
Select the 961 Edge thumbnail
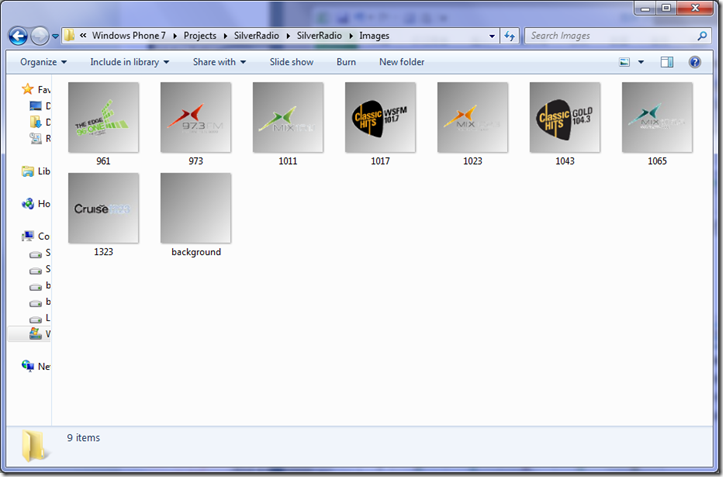click(103, 118)
